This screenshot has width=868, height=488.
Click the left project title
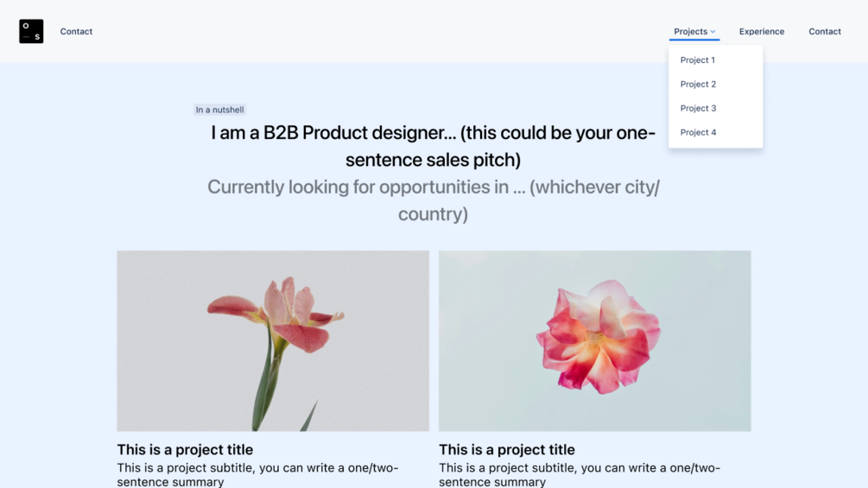pyautogui.click(x=185, y=450)
